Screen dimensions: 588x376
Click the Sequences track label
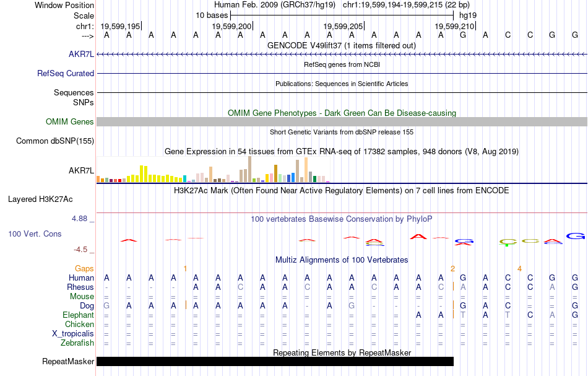click(x=74, y=92)
